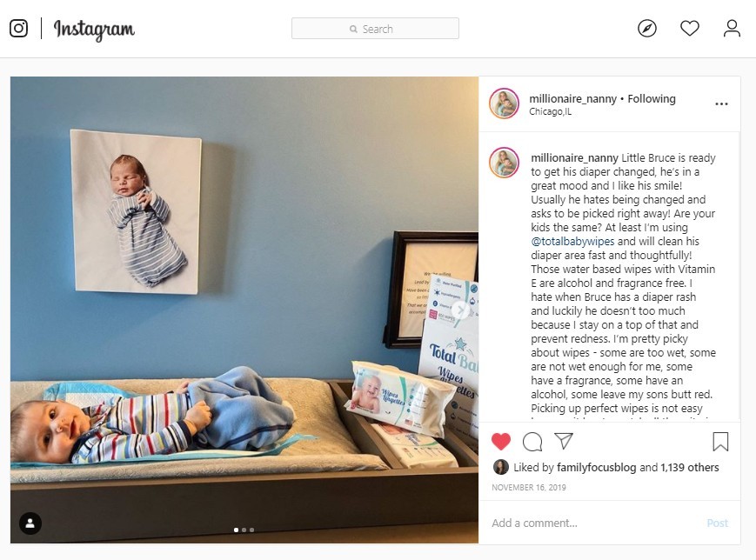Open the Chicago, IL location link

tap(550, 112)
